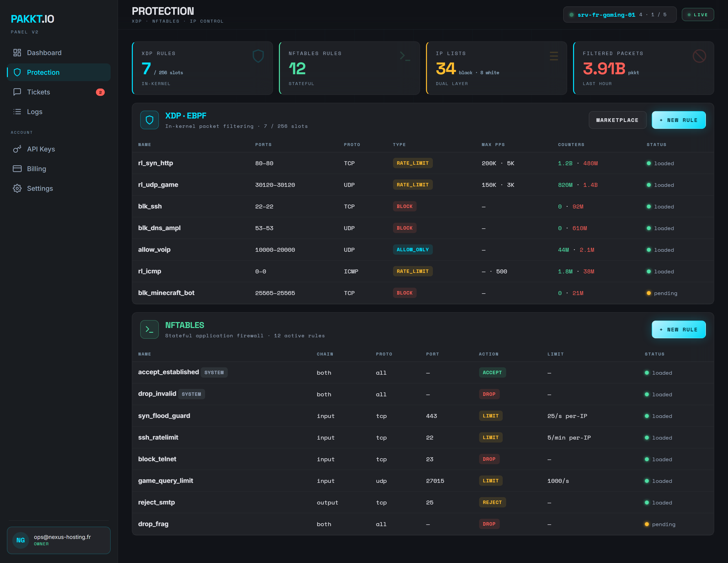Click the 5/min per-IP limit value

point(569,438)
